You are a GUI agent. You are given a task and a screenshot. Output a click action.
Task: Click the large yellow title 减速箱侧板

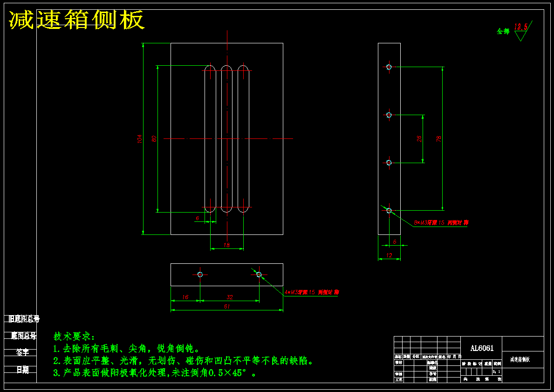tap(77, 20)
